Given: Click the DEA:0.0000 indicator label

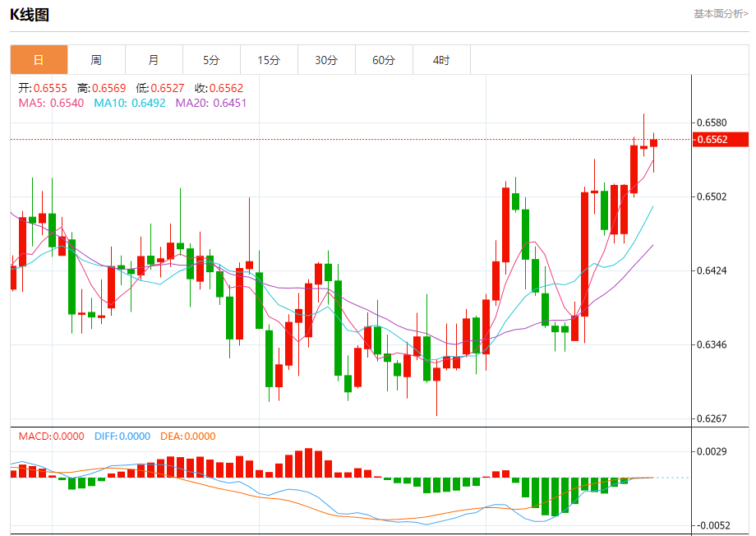Looking at the screenshot, I should click(188, 437).
